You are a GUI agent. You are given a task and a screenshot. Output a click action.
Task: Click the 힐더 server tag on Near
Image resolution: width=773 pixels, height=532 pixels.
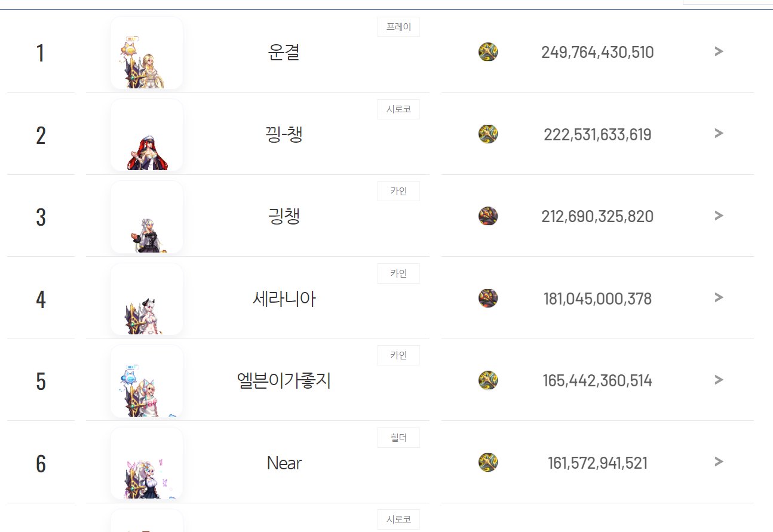point(398,438)
